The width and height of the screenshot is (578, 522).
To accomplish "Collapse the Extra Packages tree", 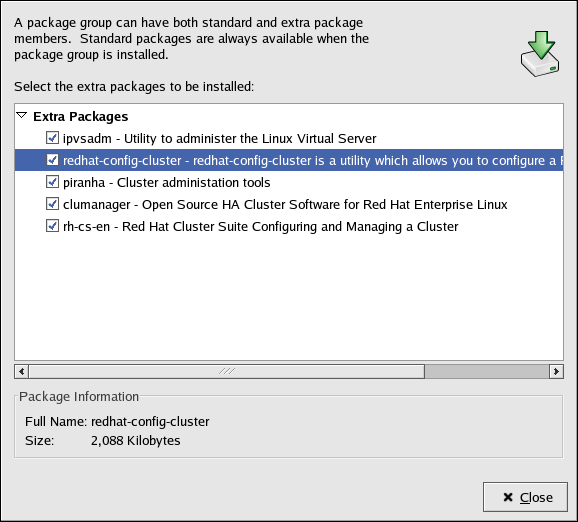I will (22, 116).
